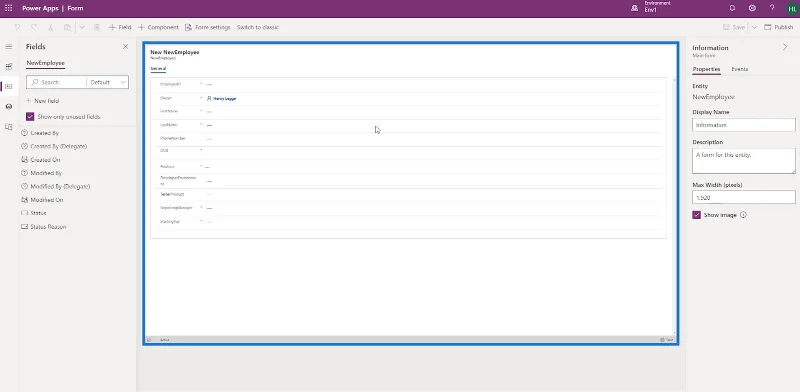Toggle the hamburger navigation menu
This screenshot has height=392, width=800.
(9, 46)
